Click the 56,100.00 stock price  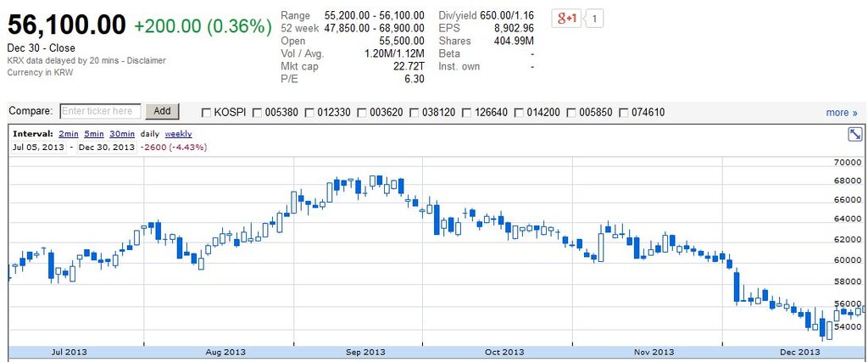click(67, 25)
